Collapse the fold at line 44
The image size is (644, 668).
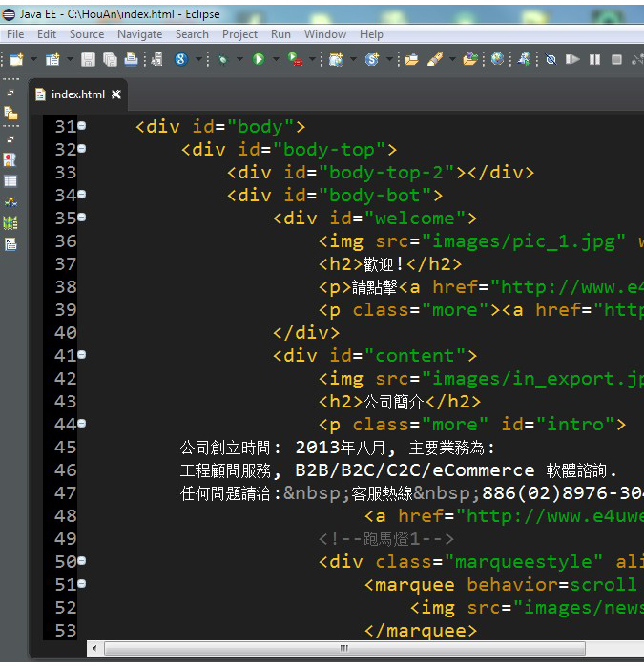click(x=82, y=423)
